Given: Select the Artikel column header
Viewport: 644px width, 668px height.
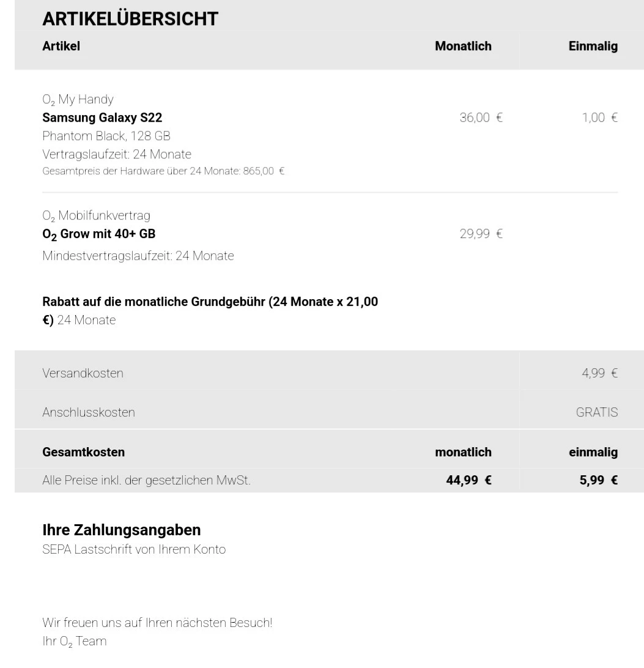Looking at the screenshot, I should click(61, 46).
